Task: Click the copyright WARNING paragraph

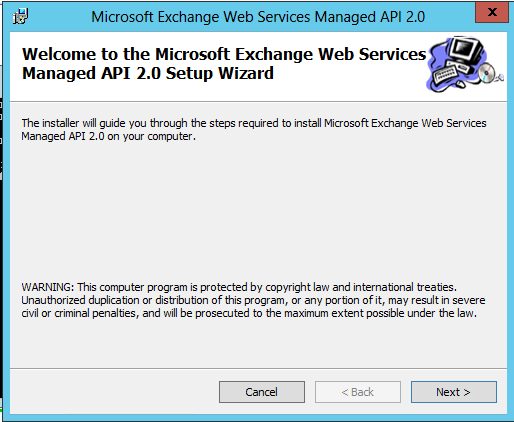Action: pos(253,300)
